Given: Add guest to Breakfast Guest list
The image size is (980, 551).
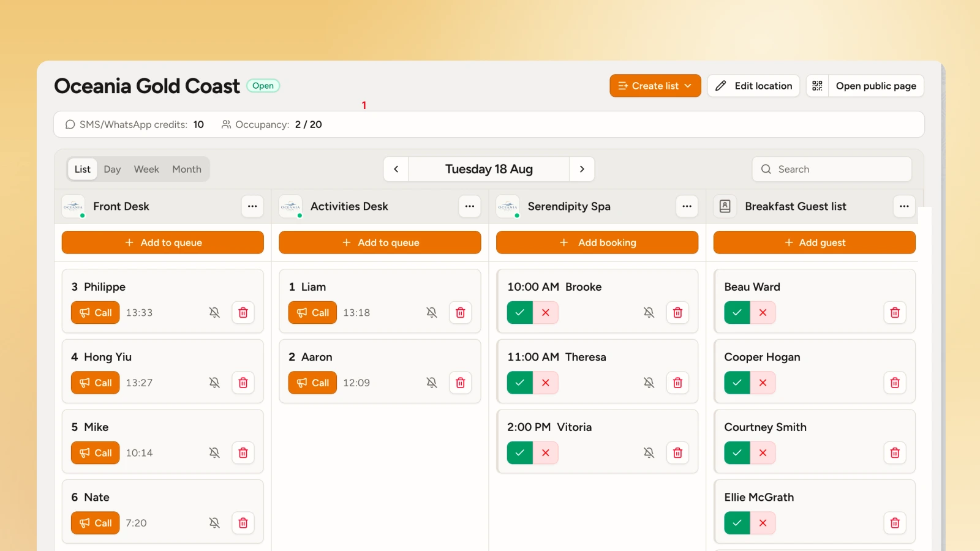Looking at the screenshot, I should pyautogui.click(x=815, y=242).
